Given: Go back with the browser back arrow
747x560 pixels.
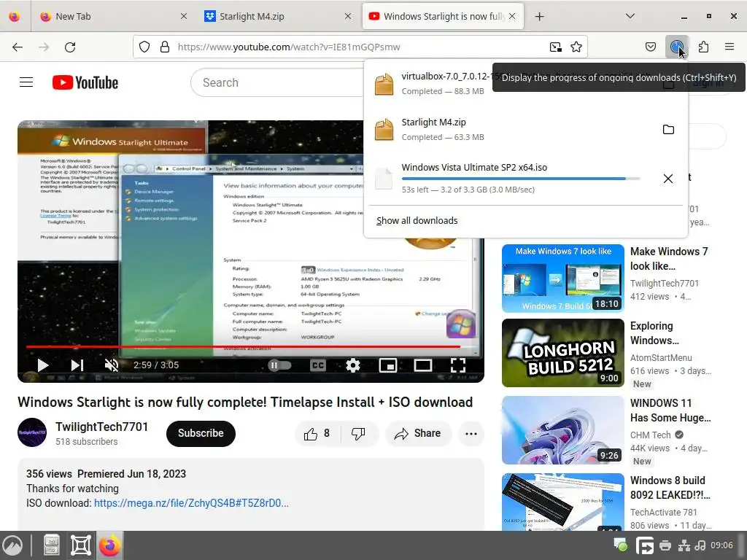Looking at the screenshot, I should 18,47.
